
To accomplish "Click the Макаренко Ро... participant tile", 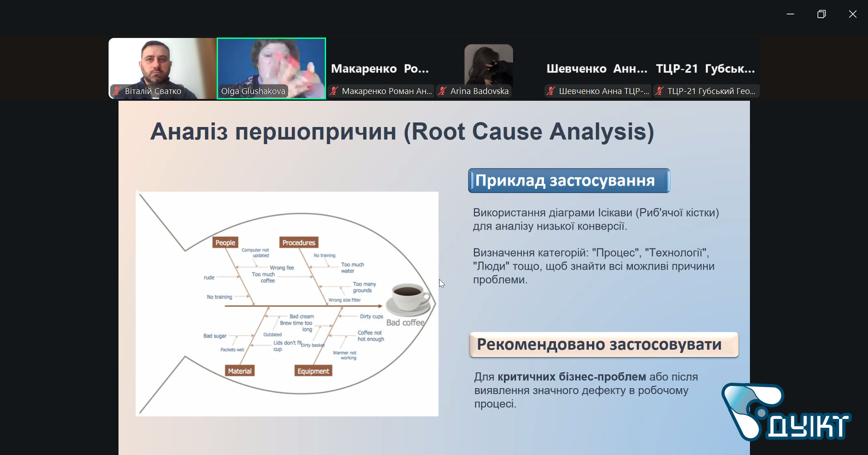I will pyautogui.click(x=379, y=69).
